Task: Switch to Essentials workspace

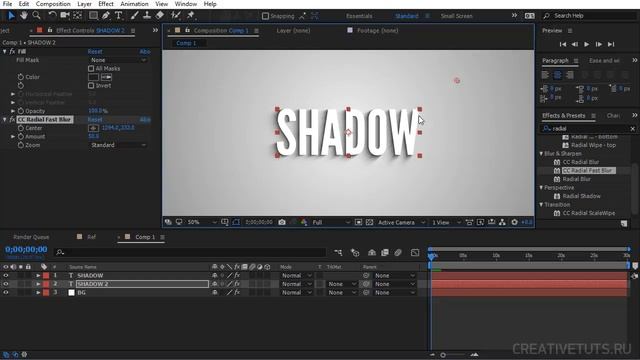Action: tap(359, 16)
